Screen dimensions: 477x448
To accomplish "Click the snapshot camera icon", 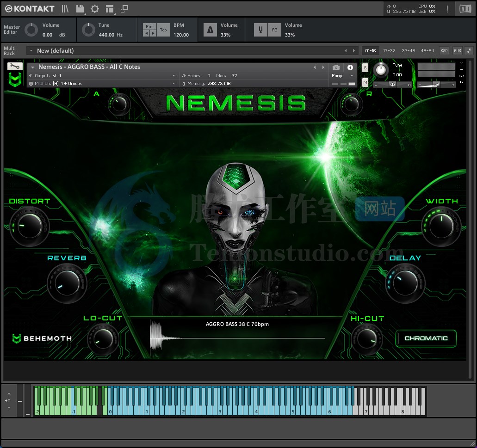I will (x=336, y=67).
